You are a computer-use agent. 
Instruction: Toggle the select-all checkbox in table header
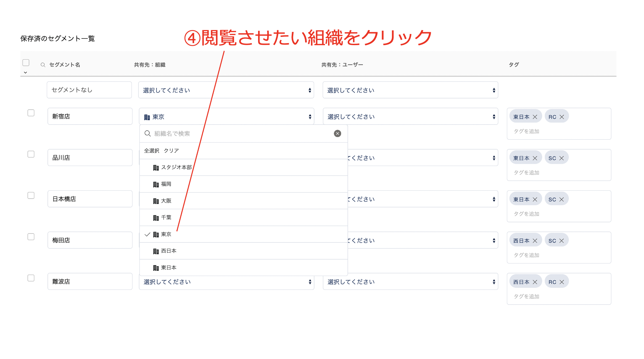(26, 63)
